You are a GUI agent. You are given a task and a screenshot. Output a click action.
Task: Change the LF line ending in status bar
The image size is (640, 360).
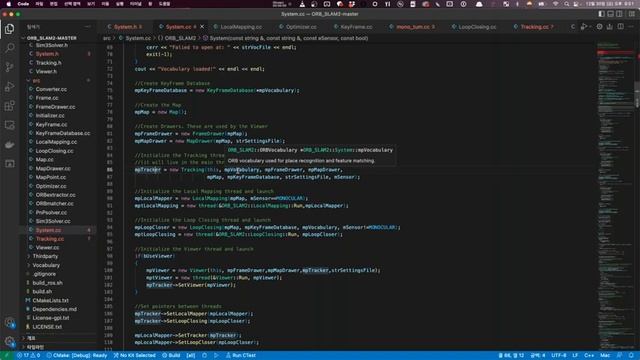575,356
